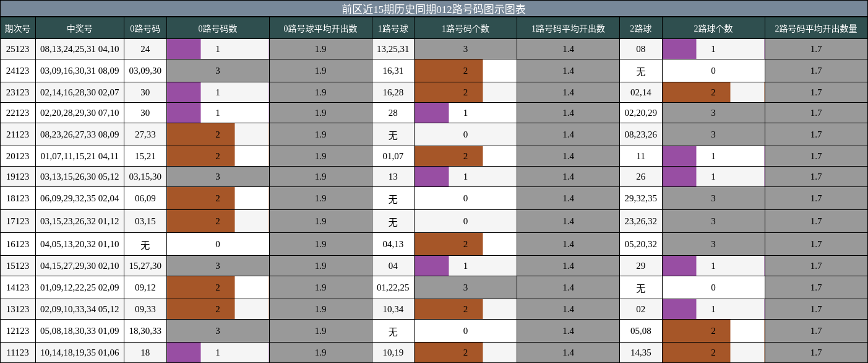
Task: Select period number 19123
Action: (18, 177)
